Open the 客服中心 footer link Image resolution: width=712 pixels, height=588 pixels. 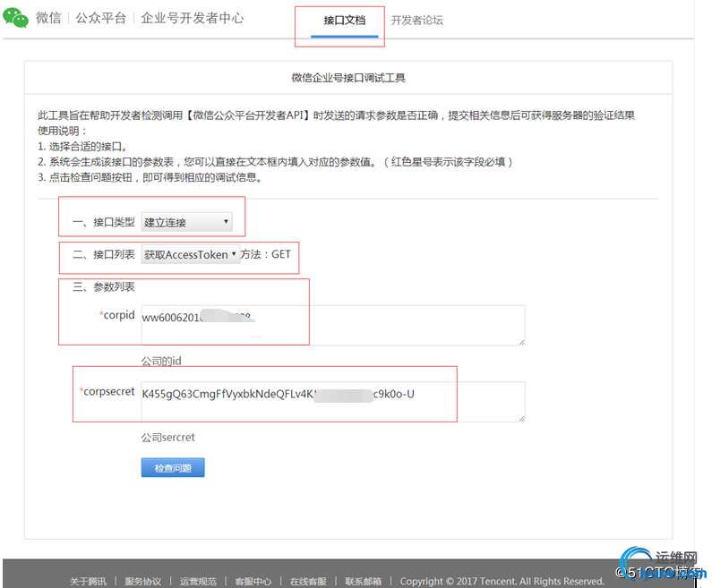coord(253,581)
